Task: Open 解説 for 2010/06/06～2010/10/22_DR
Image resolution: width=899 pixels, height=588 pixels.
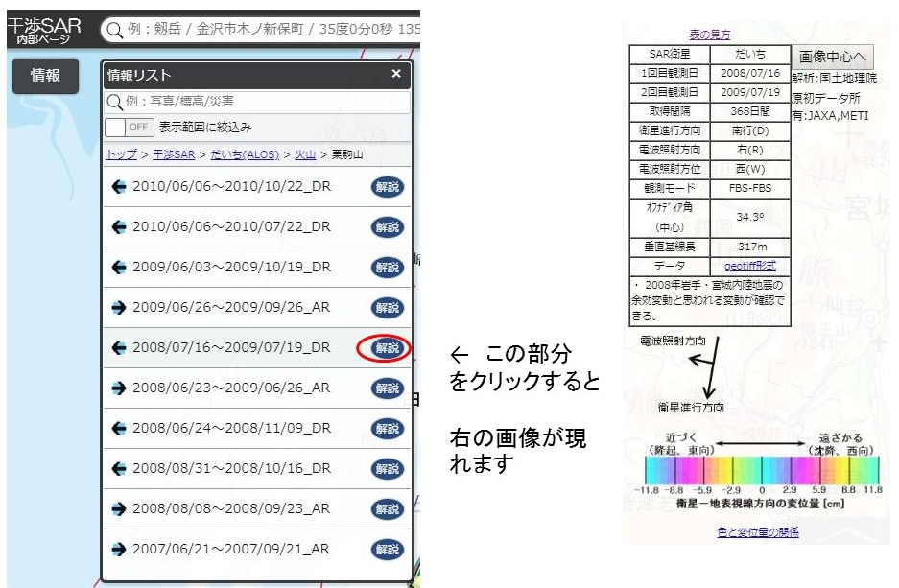Action: (x=387, y=187)
